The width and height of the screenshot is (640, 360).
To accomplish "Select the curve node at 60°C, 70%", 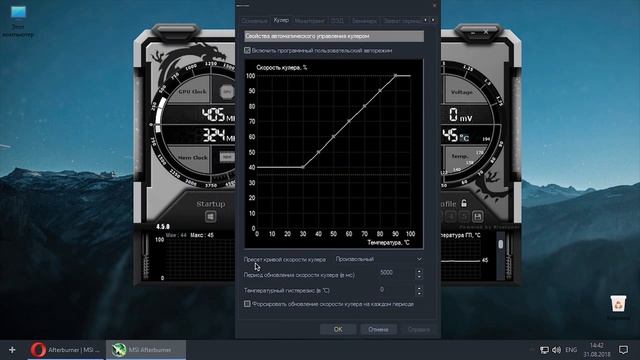I will click(x=349, y=121).
